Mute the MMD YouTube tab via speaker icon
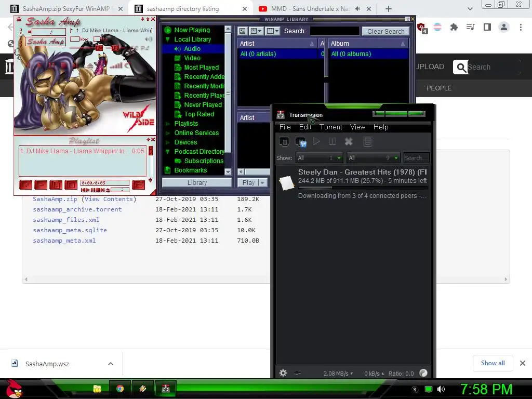The height and width of the screenshot is (399, 532). coord(357,9)
